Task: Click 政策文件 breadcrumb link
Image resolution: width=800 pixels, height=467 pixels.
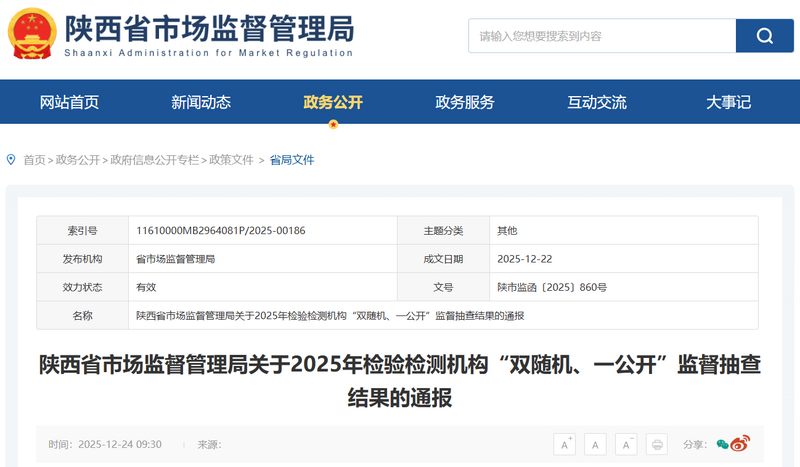Action: point(231,160)
